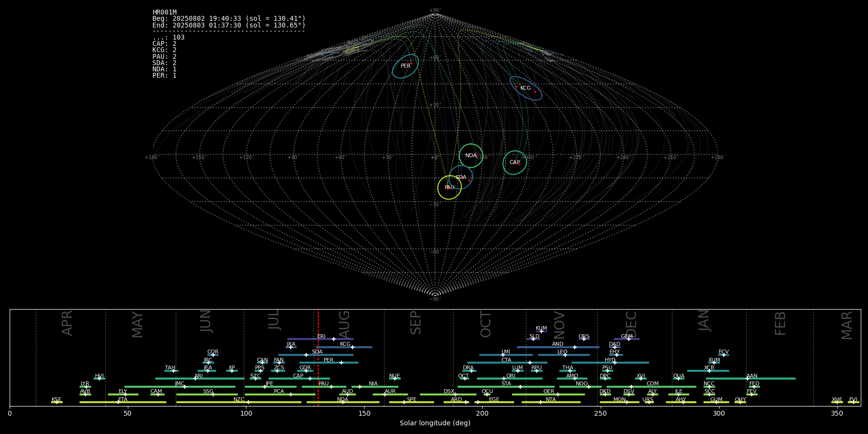868x434 pixels.
Task: Click the 'Solar longitude (deg)' axis label
Action: click(435, 423)
